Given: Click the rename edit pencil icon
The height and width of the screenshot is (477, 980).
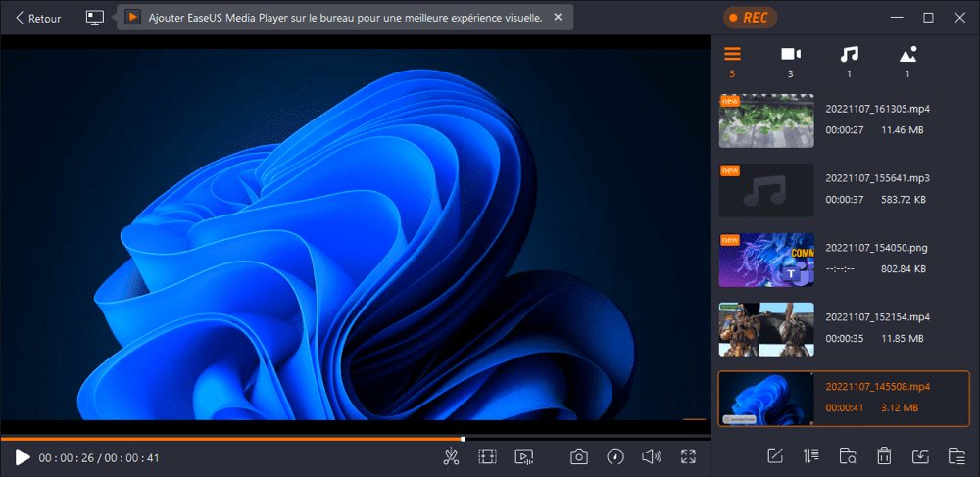Looking at the screenshot, I should 775,456.
